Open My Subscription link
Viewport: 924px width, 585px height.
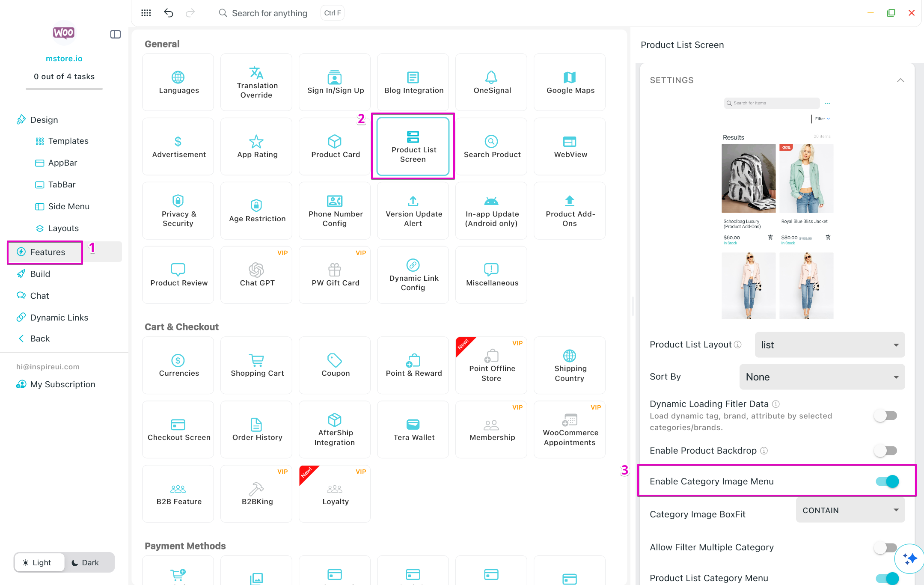pos(62,384)
